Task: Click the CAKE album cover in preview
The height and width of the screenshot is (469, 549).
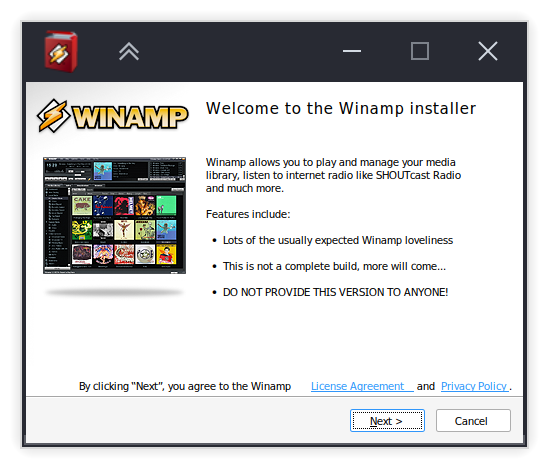Action: [x=82, y=205]
